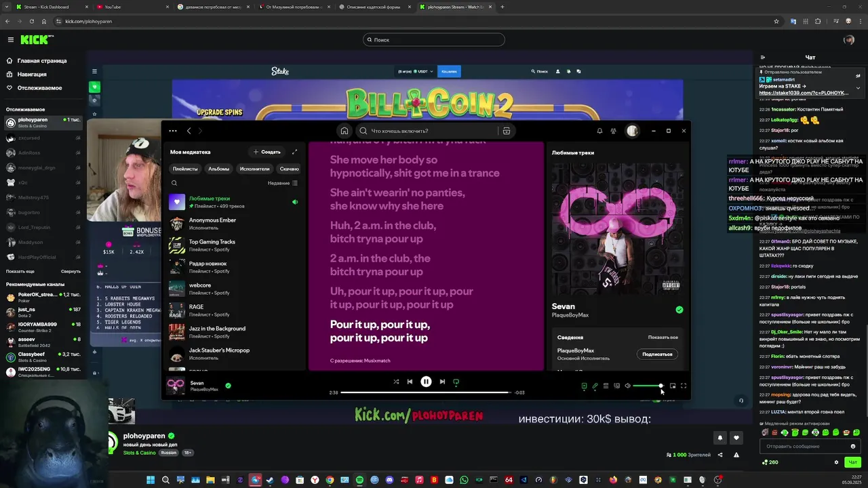Viewport: 868px width, 488px height.
Task: Toggle Spotify shuffle
Action: [396, 382]
